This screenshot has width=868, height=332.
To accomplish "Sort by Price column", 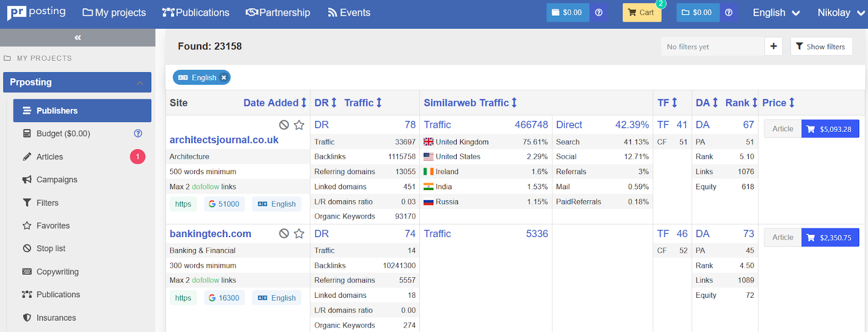I will (x=778, y=103).
